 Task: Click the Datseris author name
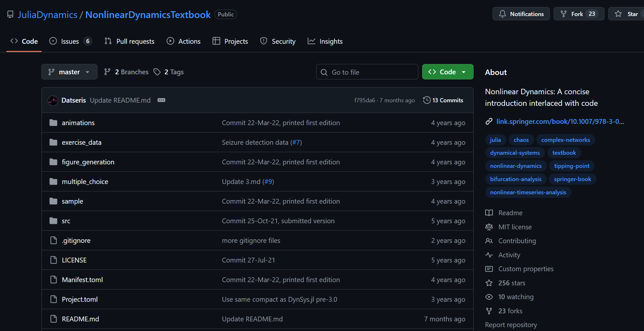74,100
